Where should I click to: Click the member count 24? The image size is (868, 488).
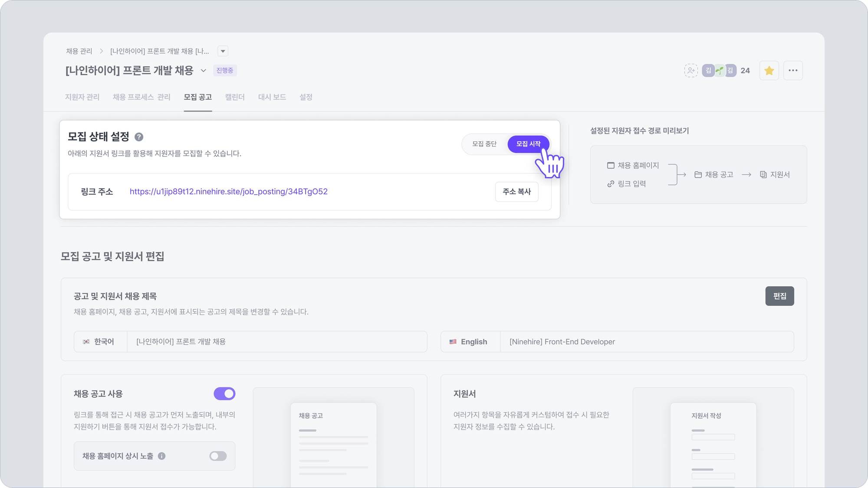(745, 70)
